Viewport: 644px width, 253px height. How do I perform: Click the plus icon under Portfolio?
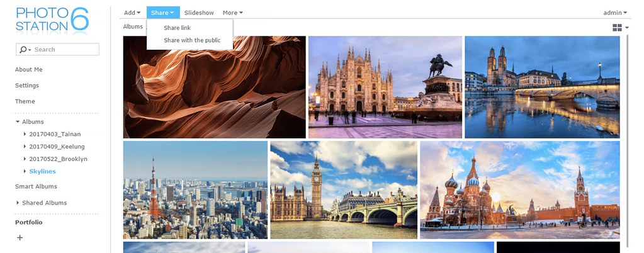coord(20,238)
